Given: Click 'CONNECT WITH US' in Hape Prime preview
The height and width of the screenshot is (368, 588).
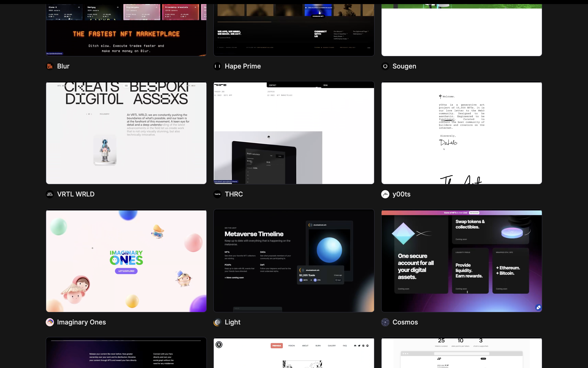Looking at the screenshot, I should pyautogui.click(x=320, y=34).
